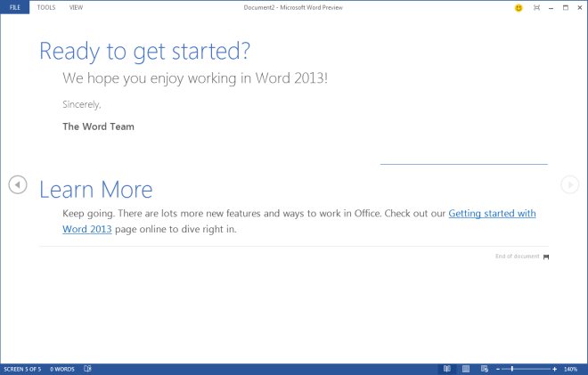The height and width of the screenshot is (375, 588).
Task: Click the smiley feedback icon
Action: (x=519, y=7)
